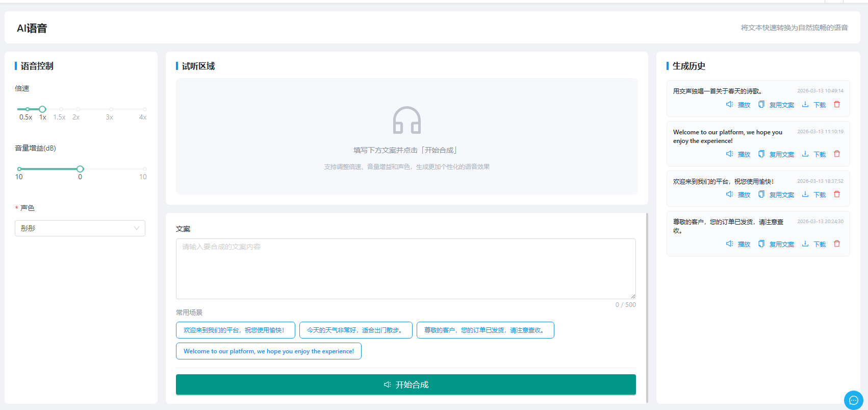This screenshot has width=868, height=410.
Task: Download the 欢迎来到我们的平台 history audio
Action: pyautogui.click(x=814, y=195)
